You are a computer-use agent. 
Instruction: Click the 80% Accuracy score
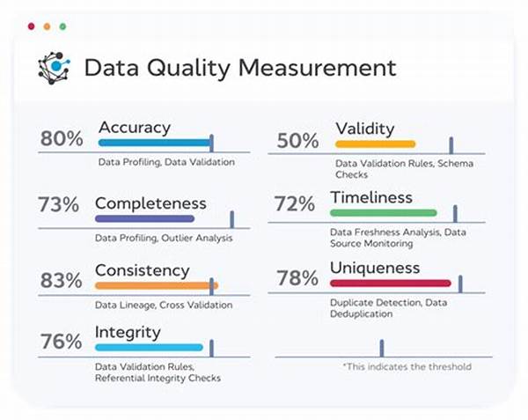[62, 139]
